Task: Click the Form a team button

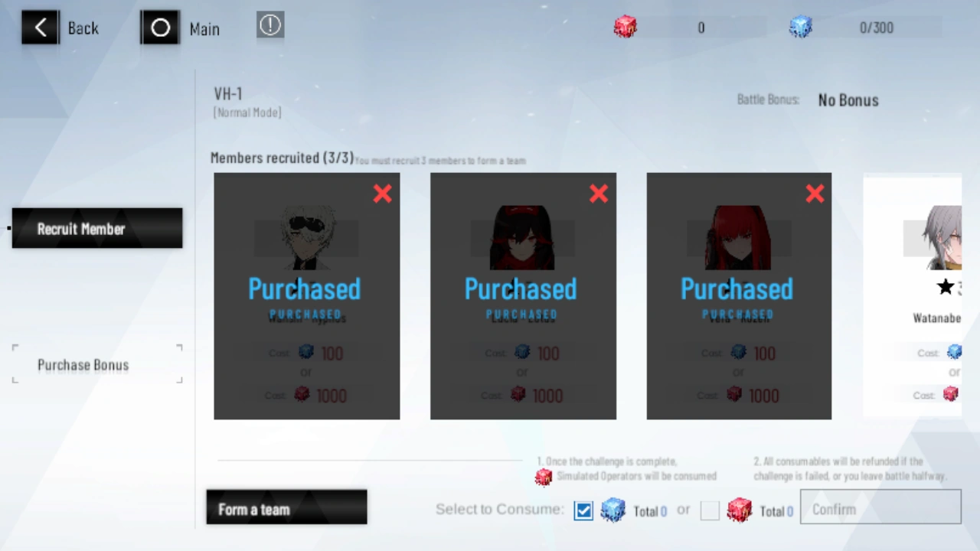Action: [x=286, y=507]
